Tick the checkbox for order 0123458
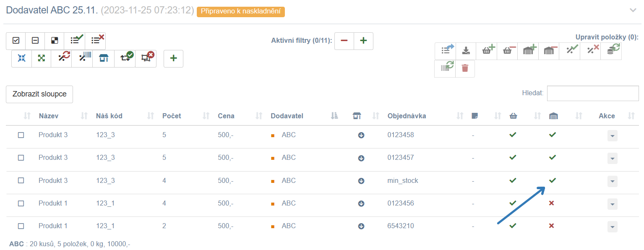The image size is (644, 250). pos(21,135)
